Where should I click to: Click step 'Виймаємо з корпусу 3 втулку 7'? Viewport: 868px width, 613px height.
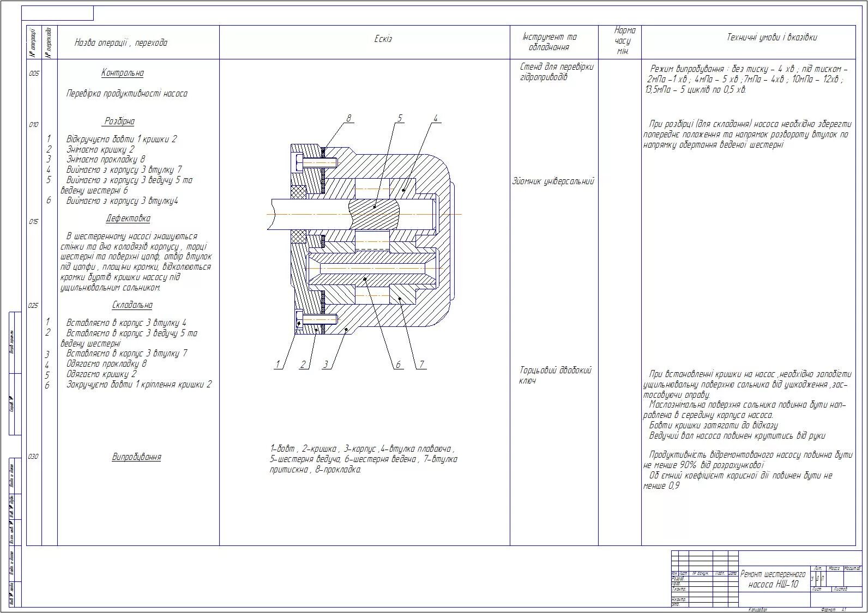tap(124, 170)
